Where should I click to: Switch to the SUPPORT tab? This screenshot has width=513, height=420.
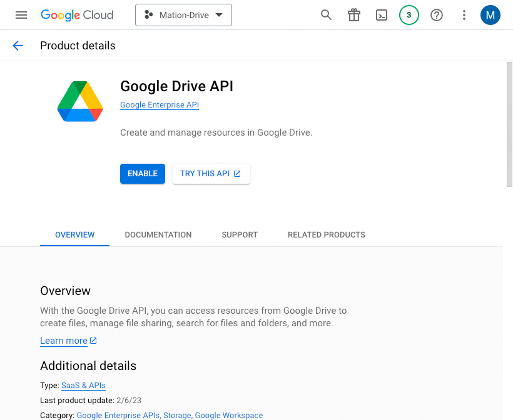point(240,234)
